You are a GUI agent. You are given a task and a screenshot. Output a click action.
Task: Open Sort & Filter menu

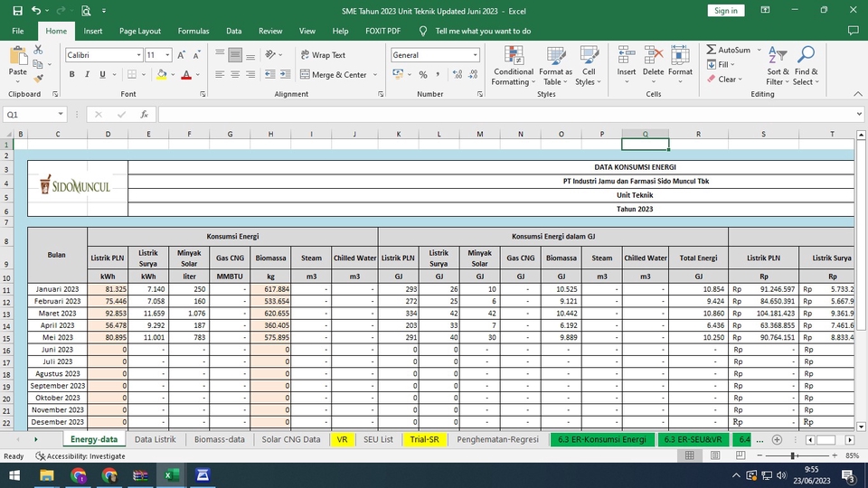(778, 66)
